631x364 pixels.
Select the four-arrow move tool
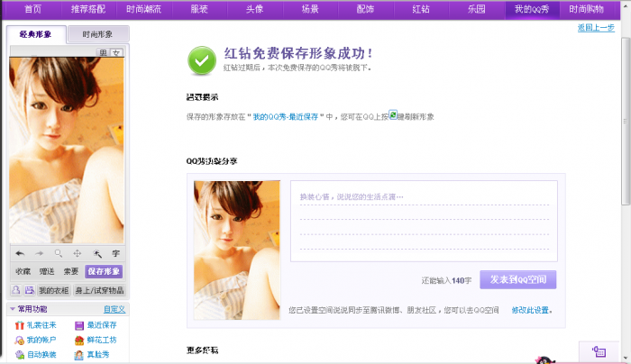point(78,253)
